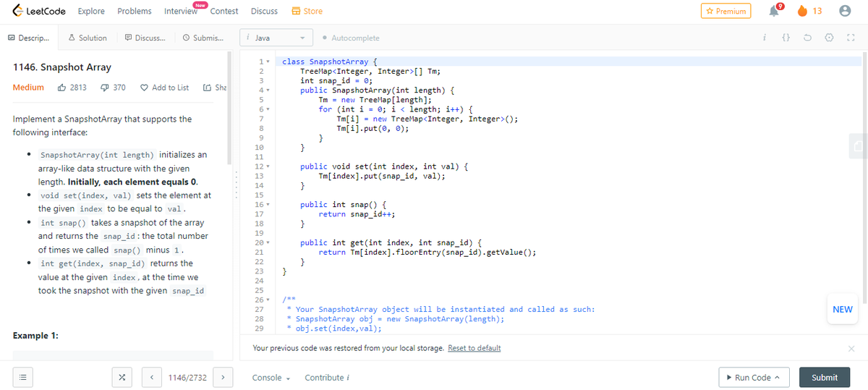The width and height of the screenshot is (868, 390).
Task: Open the problem list menu icon
Action: [22, 378]
